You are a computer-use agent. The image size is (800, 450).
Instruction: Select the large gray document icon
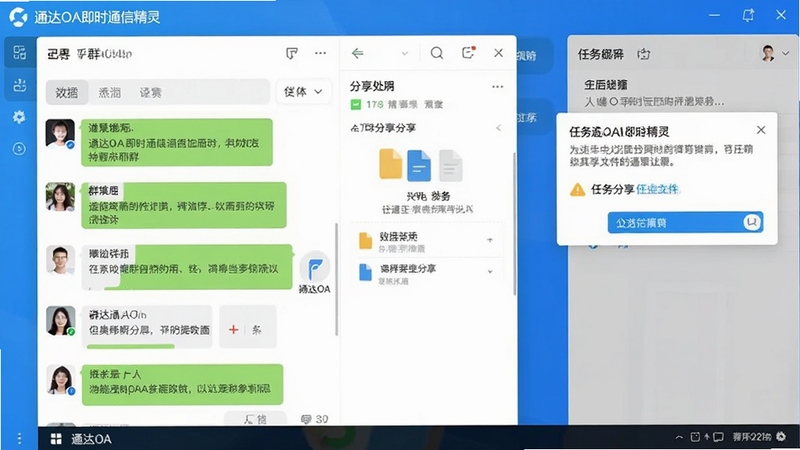(451, 165)
